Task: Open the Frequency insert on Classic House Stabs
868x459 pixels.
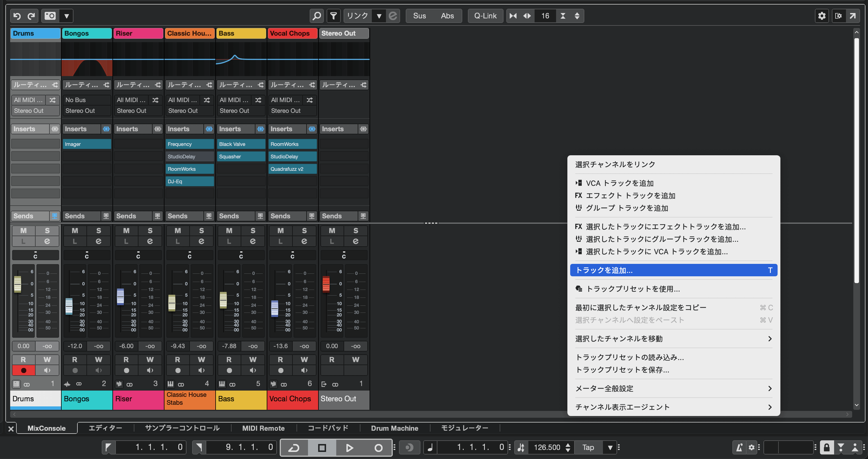Action: (x=190, y=144)
